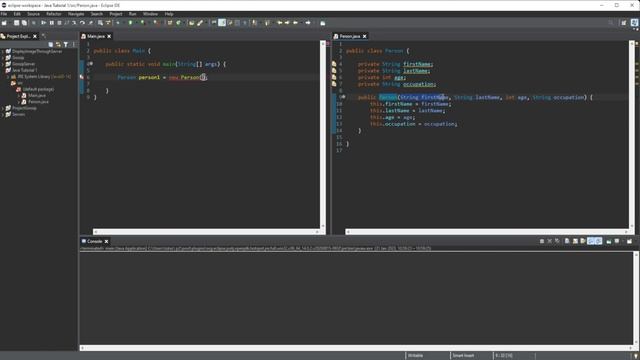
Task: Click the Terminate debug toolbar icon
Action: click(59, 23)
